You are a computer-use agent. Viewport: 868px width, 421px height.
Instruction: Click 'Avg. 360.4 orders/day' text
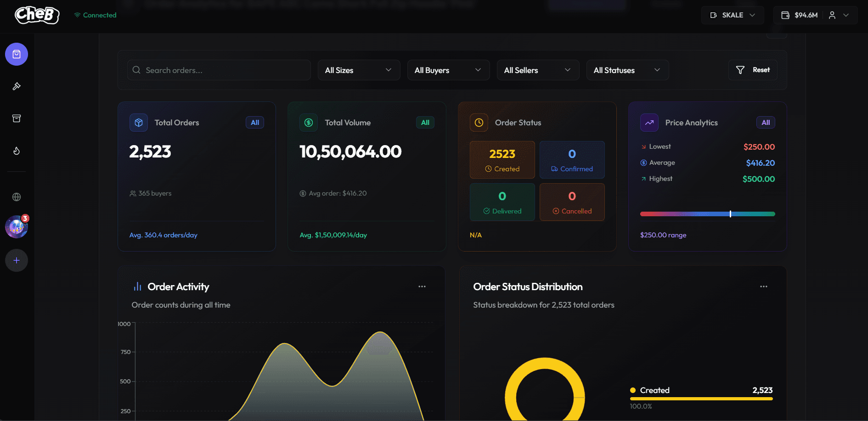coord(163,235)
